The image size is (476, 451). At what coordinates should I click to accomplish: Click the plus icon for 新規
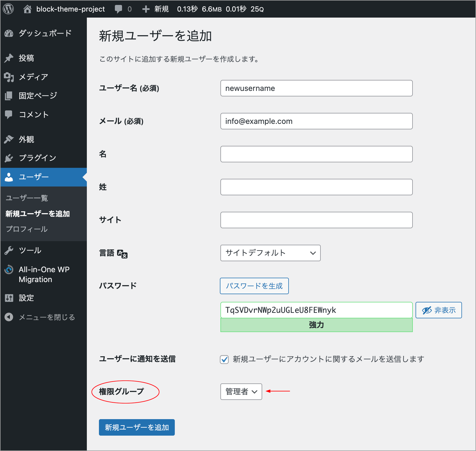(146, 9)
